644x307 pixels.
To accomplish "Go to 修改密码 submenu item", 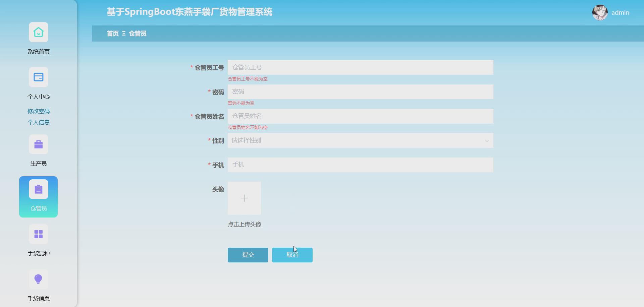I will [39, 111].
